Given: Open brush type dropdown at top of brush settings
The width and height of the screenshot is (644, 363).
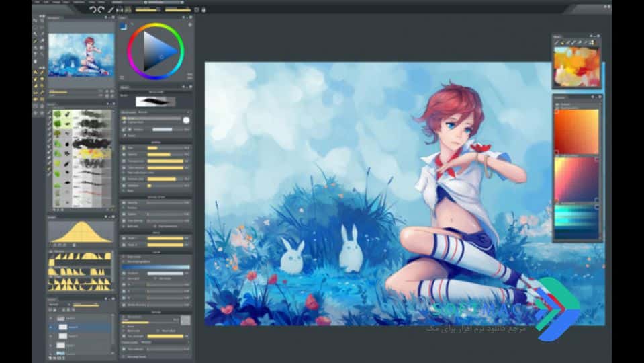Looking at the screenshot, I should pyautogui.click(x=156, y=112).
